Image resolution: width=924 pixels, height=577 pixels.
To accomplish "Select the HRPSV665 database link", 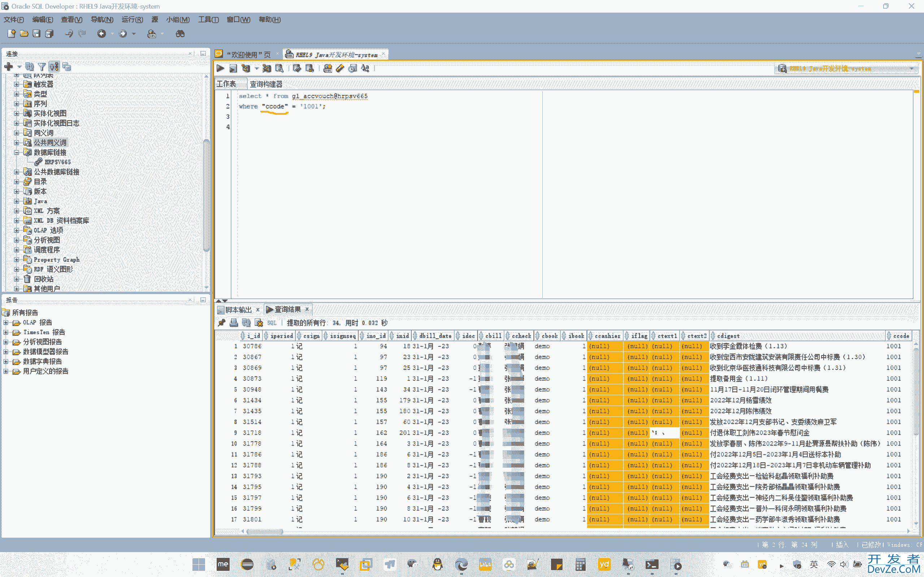I will pos(58,162).
